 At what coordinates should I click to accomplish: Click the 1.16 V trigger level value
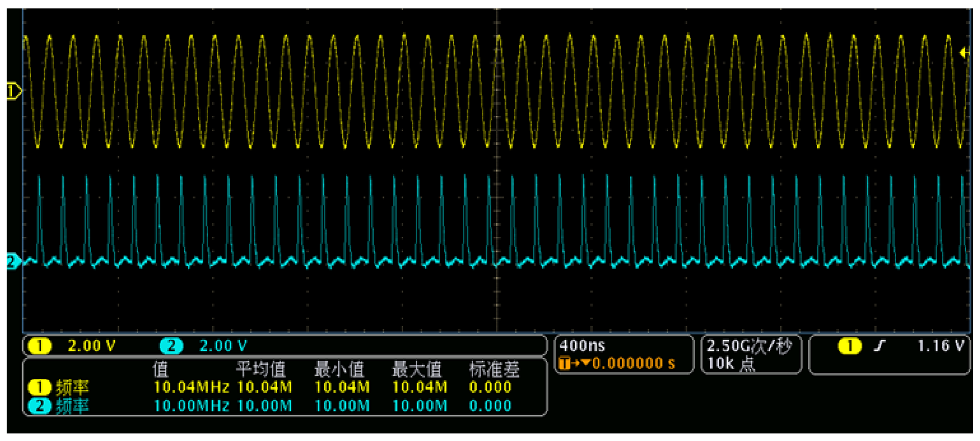click(x=941, y=346)
